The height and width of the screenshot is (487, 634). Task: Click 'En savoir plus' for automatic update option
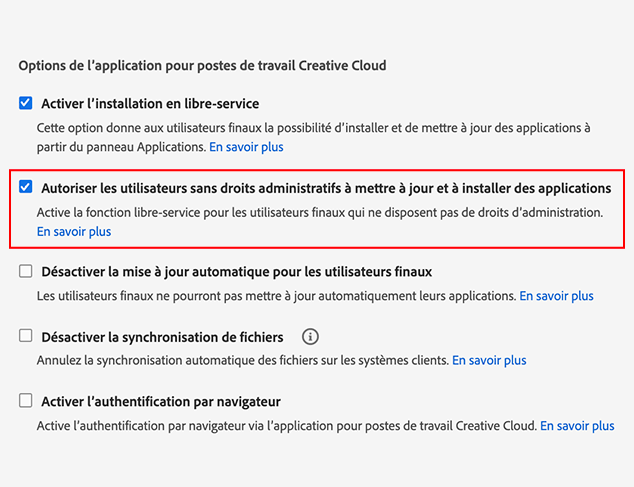click(x=556, y=296)
